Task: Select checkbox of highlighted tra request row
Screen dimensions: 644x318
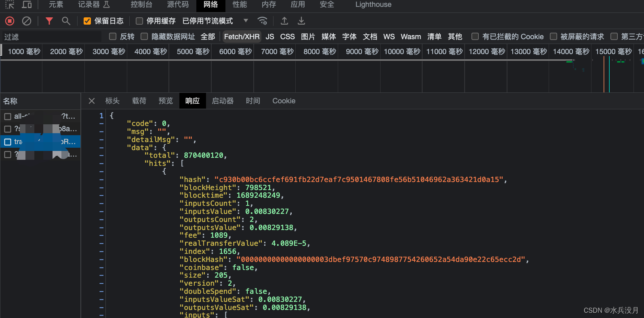Action: [8, 142]
